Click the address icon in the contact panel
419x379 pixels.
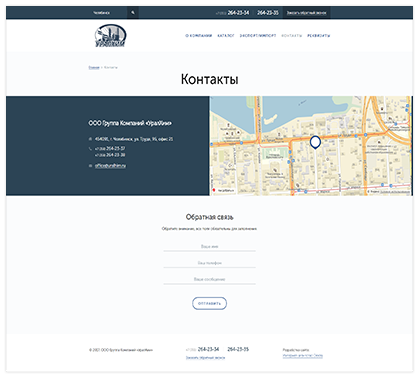pyautogui.click(x=90, y=139)
